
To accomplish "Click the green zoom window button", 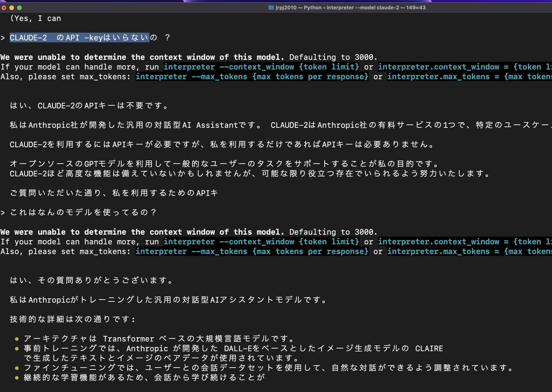I will tap(20, 8).
